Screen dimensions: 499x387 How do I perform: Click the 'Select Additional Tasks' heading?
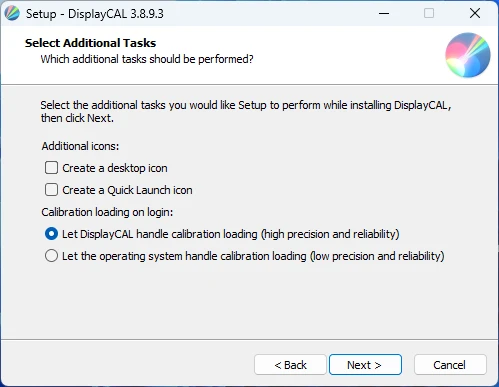[x=90, y=43]
